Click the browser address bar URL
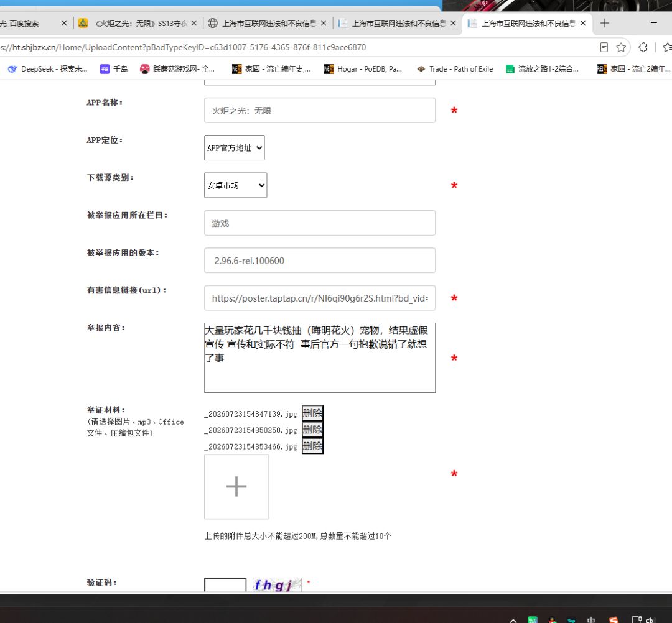Viewport: 672px width, 623px height. point(184,47)
